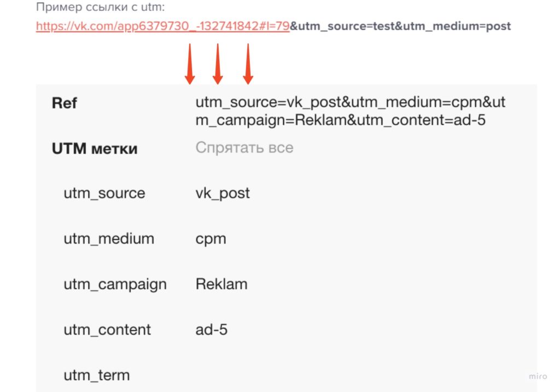Click the middle red down arrow
560x392 pixels.
(218, 64)
